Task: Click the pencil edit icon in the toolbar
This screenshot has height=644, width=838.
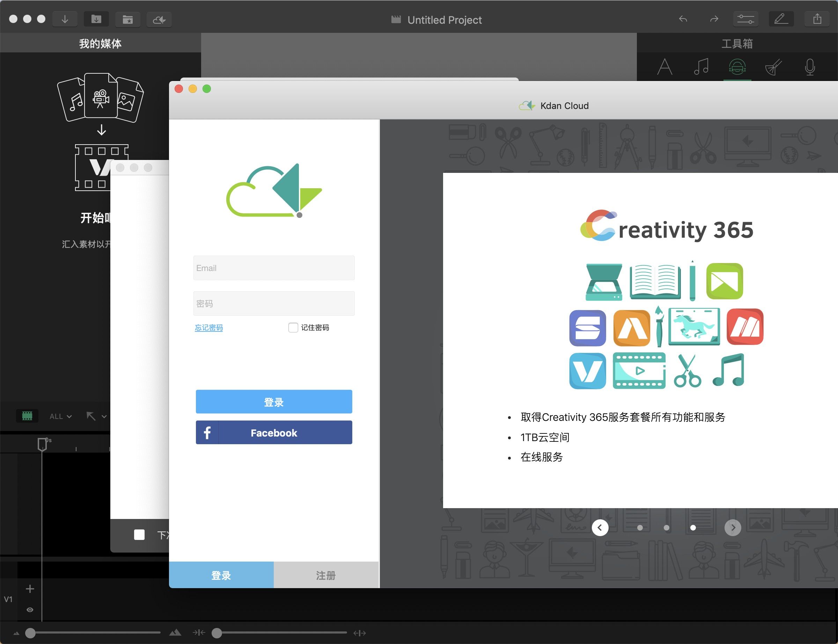Action: click(x=781, y=19)
